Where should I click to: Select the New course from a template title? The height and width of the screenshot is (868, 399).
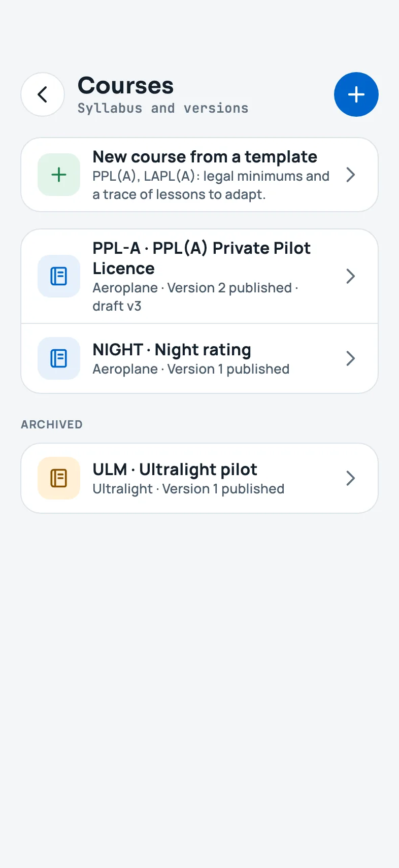point(205,157)
